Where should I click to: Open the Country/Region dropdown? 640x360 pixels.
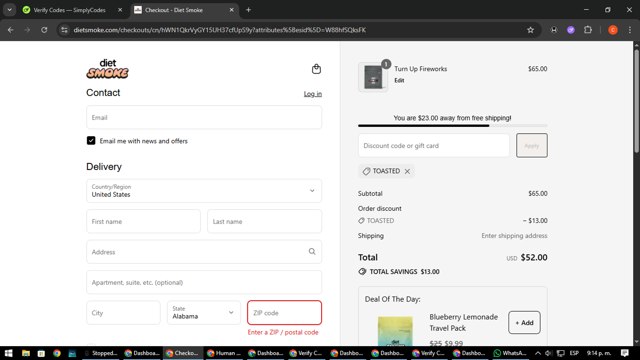tap(204, 191)
